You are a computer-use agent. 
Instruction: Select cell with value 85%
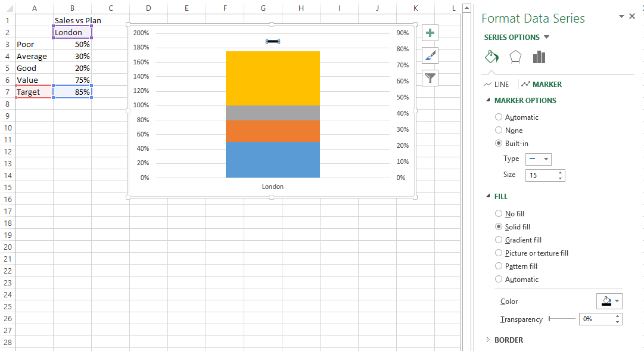(x=72, y=92)
